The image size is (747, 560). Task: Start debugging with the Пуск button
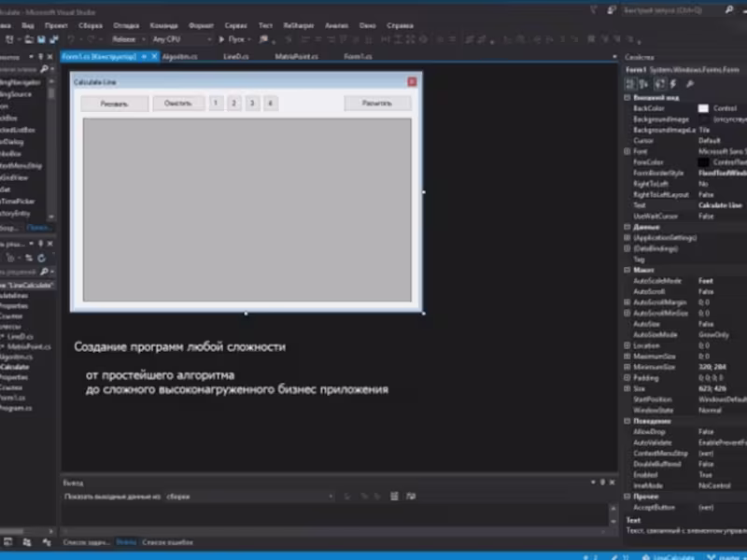tap(234, 39)
